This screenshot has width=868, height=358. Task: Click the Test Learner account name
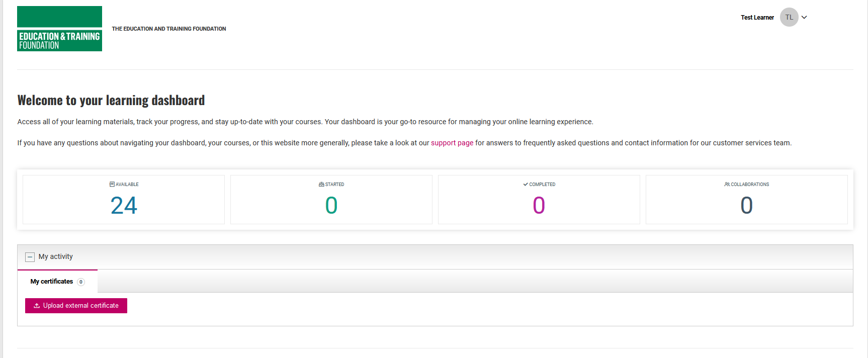coord(757,18)
